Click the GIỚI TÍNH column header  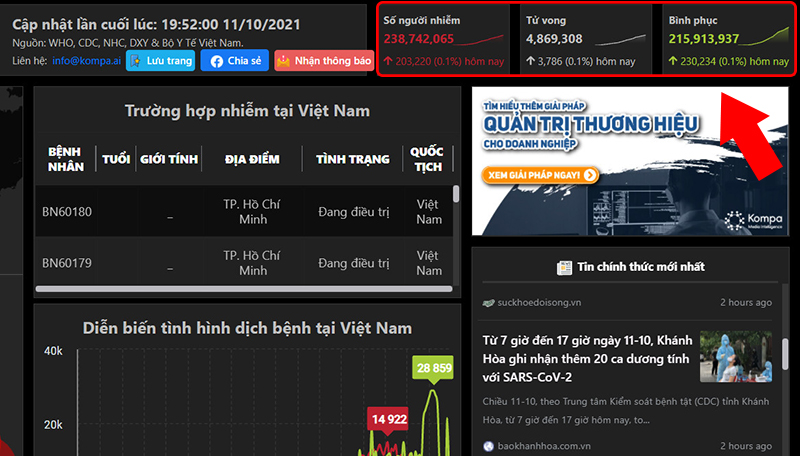point(169,159)
